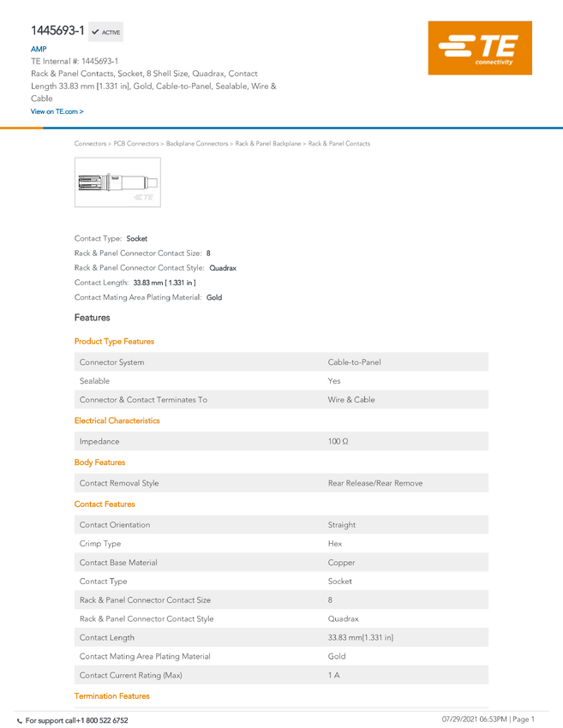Click the 'Connector System' table label
Image resolution: width=563 pixels, height=728 pixels.
(111, 362)
